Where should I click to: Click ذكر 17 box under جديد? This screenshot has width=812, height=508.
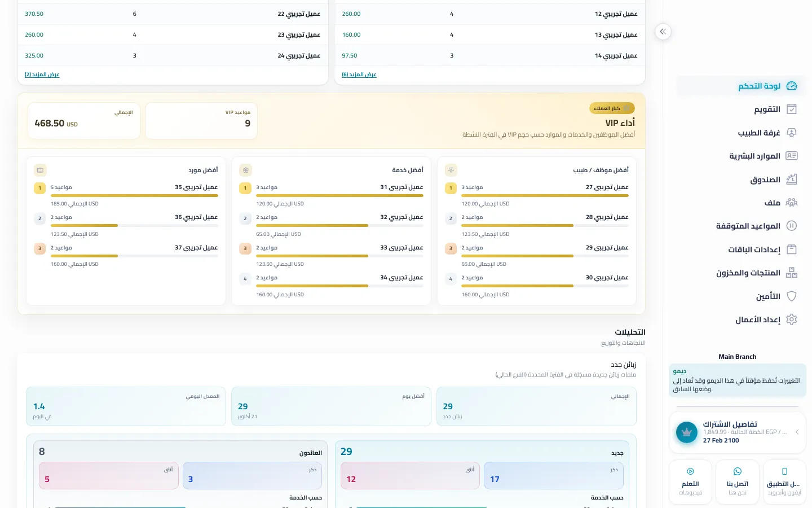(x=554, y=476)
